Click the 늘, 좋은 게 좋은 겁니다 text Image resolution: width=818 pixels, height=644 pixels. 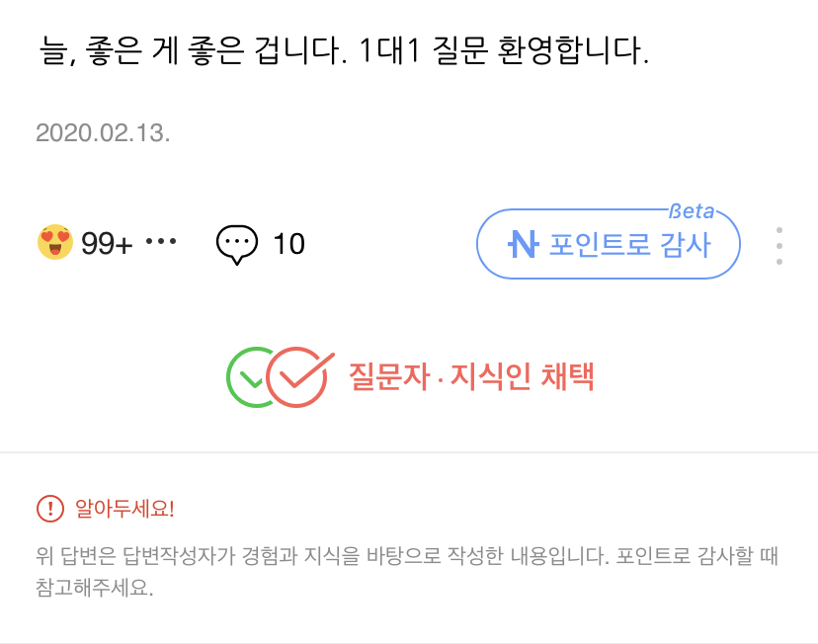[193, 51]
